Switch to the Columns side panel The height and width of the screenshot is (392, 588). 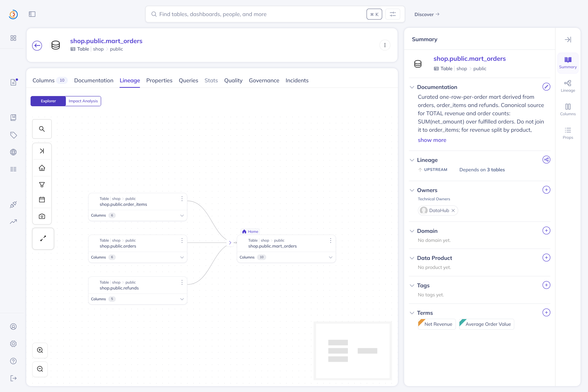(568, 110)
